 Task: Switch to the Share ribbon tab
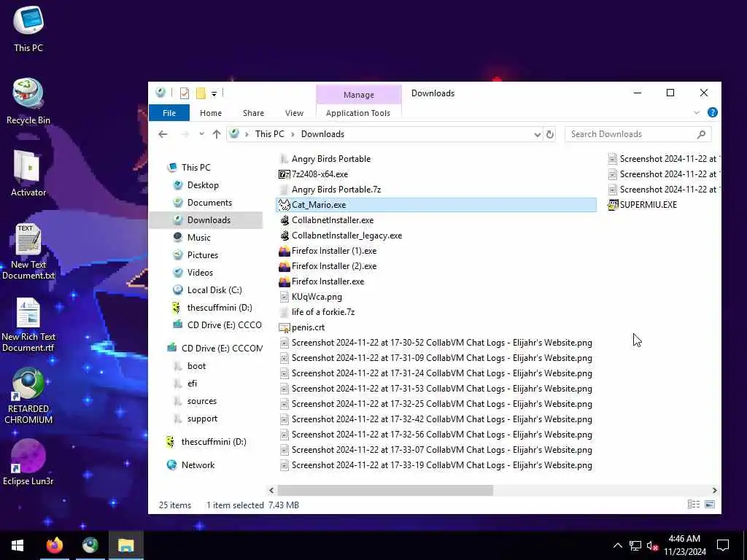(x=253, y=113)
